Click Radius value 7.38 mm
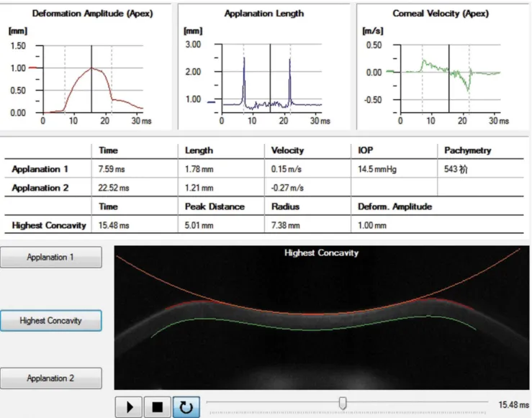Viewport: 532px width, 418px height. pos(285,225)
